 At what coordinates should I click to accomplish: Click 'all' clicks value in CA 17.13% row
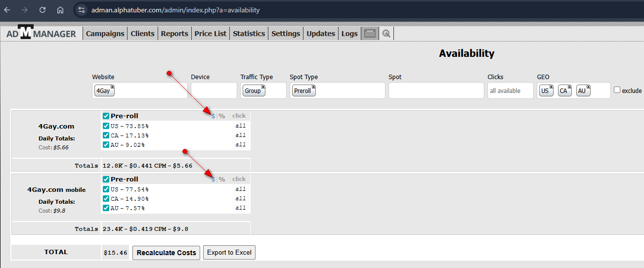coord(241,135)
